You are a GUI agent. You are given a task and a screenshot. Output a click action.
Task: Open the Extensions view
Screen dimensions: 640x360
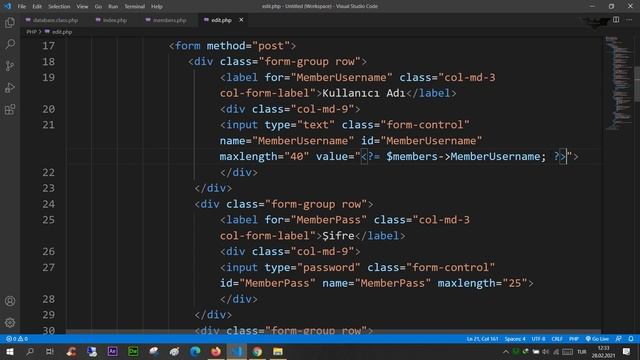10,109
